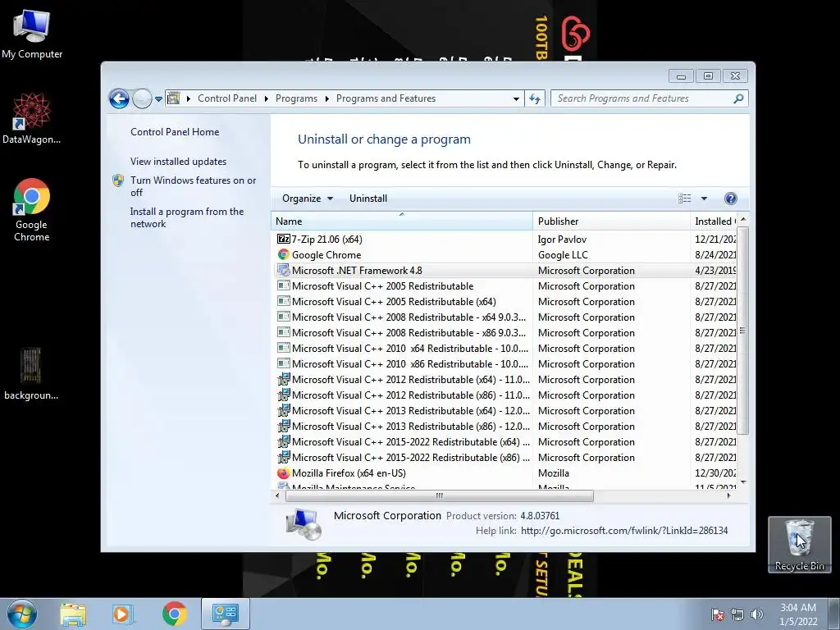Image resolution: width=840 pixels, height=630 pixels.
Task: Click icon of Visual C++ 2005 Redistributable (x64)
Action: click(x=283, y=301)
